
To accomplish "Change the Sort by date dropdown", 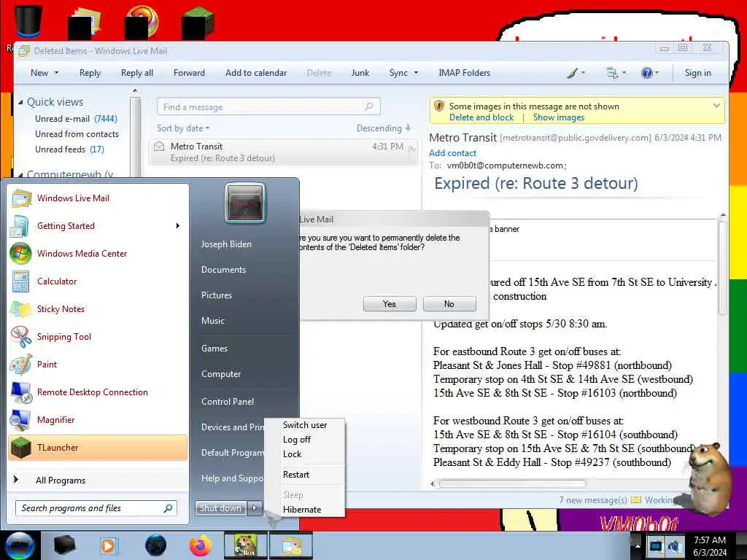I will pyautogui.click(x=183, y=128).
